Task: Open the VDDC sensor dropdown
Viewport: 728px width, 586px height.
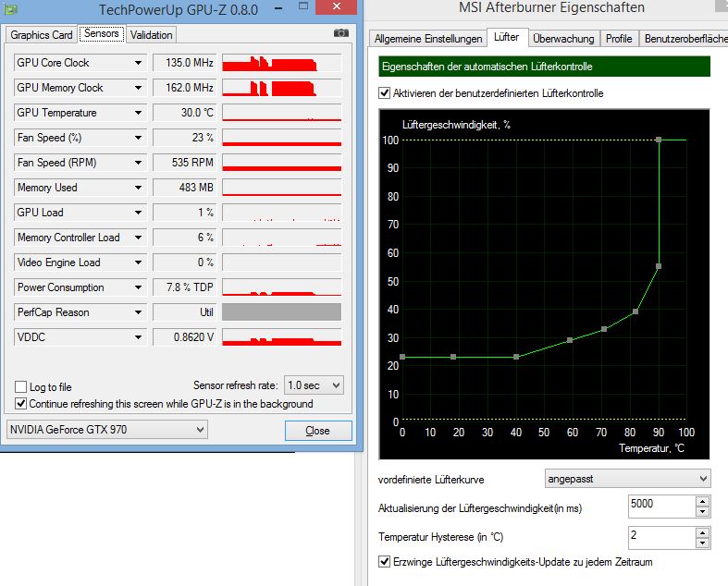Action: click(x=138, y=337)
